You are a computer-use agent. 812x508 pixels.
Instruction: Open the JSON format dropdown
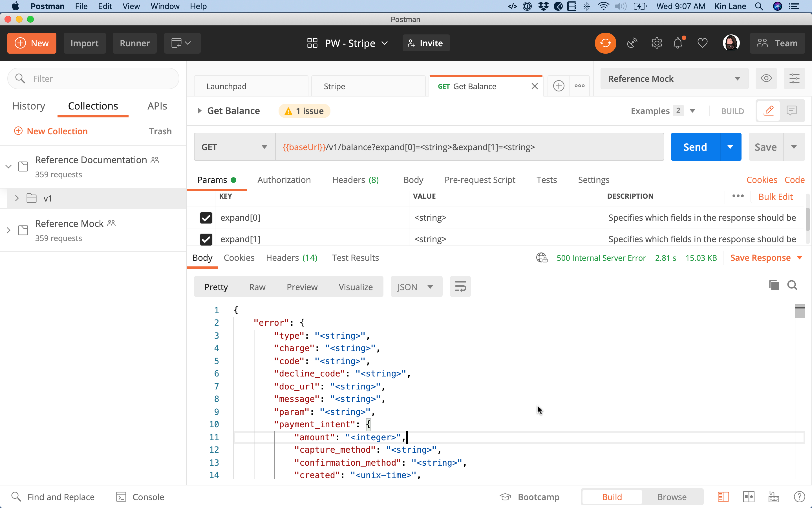[x=416, y=286]
